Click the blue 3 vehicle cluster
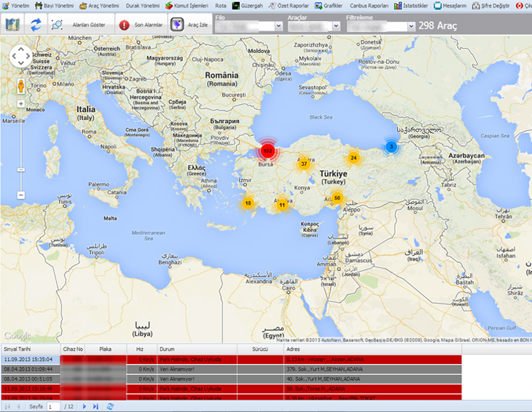The height and width of the screenshot is (412, 532). pyautogui.click(x=391, y=147)
